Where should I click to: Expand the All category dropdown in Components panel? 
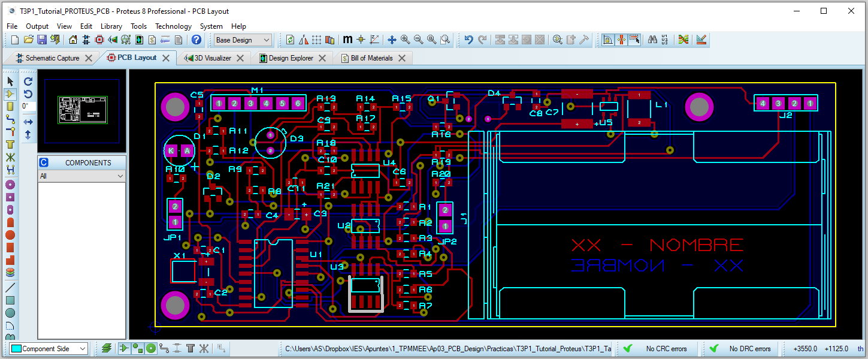[x=81, y=176]
